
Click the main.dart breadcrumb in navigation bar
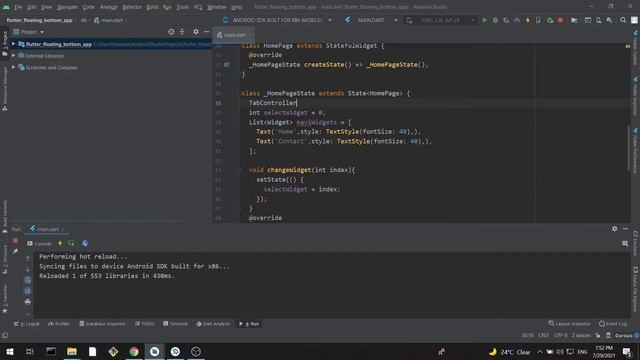[109, 20]
